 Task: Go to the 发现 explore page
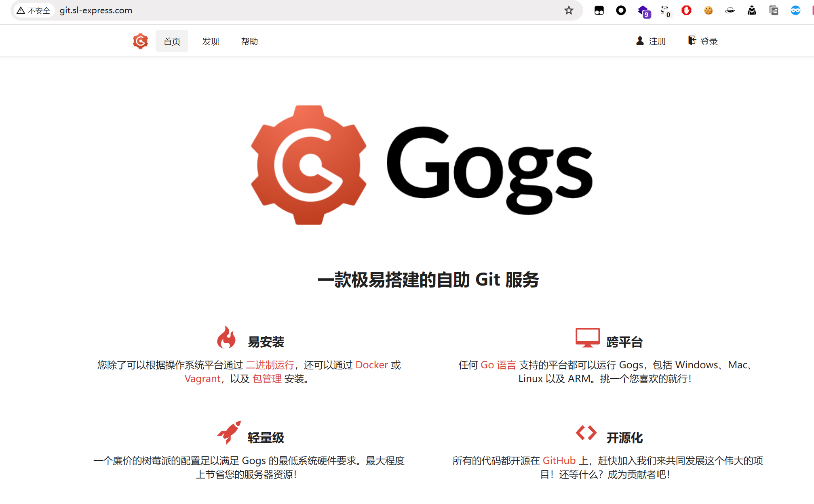click(211, 41)
